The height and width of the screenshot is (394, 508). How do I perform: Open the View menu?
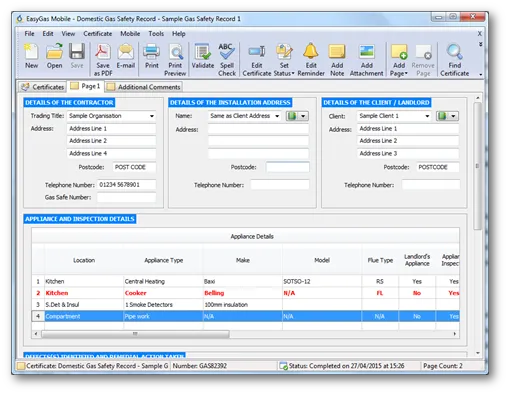tap(68, 34)
